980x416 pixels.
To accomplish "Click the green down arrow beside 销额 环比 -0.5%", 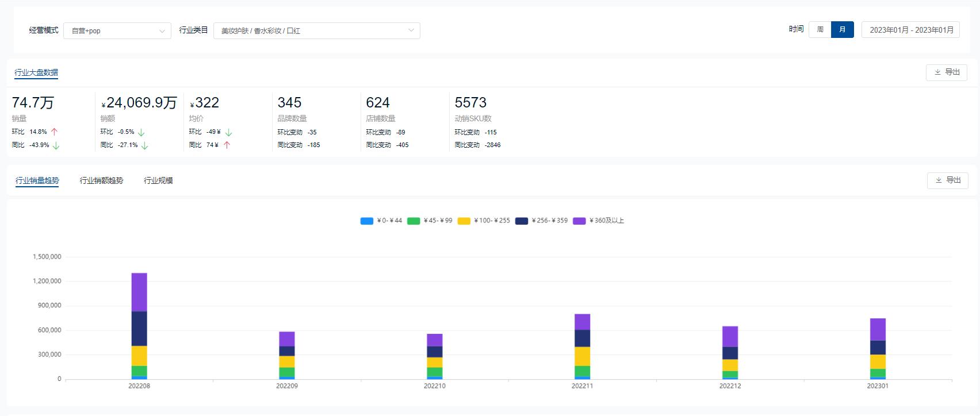I will click(141, 132).
